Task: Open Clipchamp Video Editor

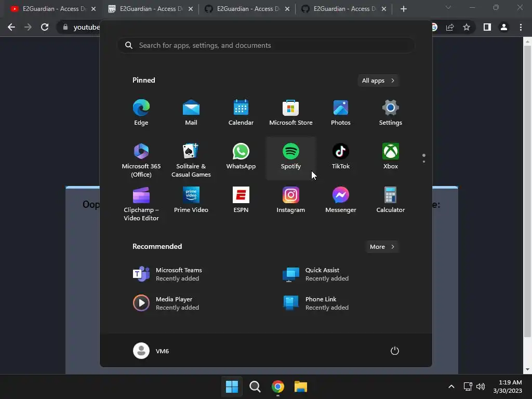Action: [141, 204]
